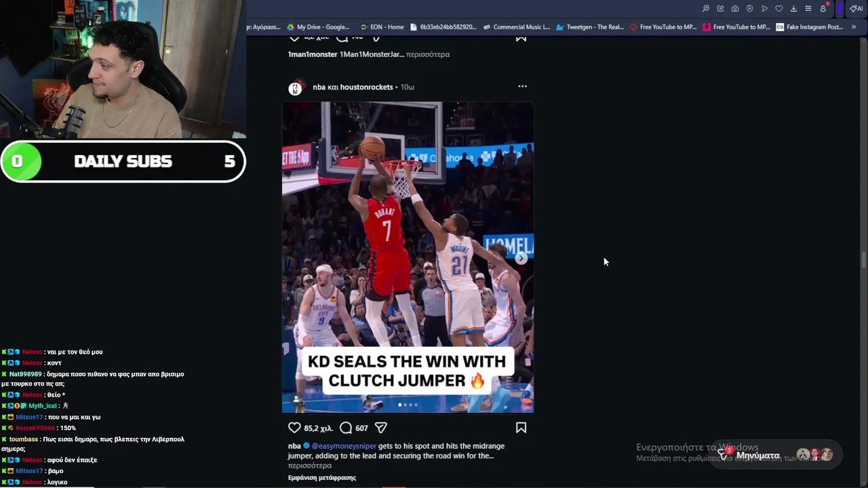
Task: Click the messages avatars cluster
Action: (814, 454)
